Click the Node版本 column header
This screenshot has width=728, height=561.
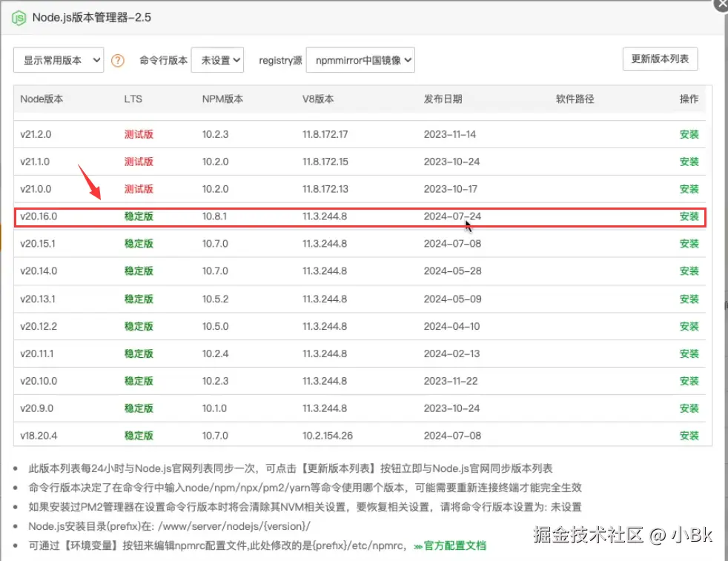click(42, 99)
